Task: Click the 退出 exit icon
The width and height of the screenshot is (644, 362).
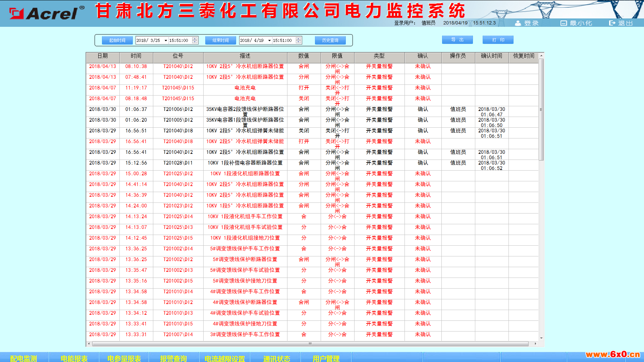Action: coord(612,23)
